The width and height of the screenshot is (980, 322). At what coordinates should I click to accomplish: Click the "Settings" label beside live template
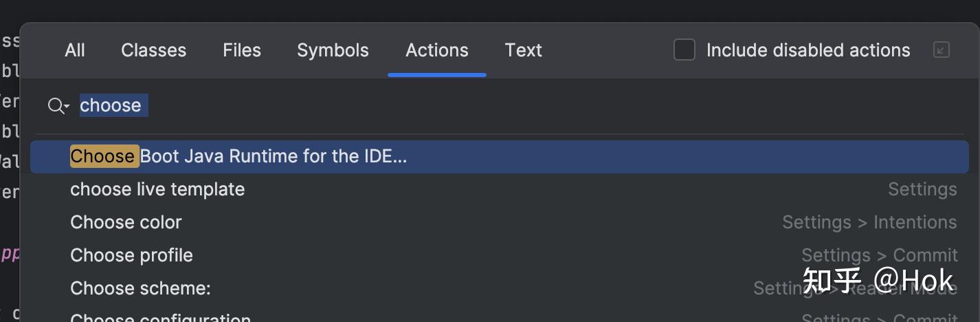click(922, 189)
